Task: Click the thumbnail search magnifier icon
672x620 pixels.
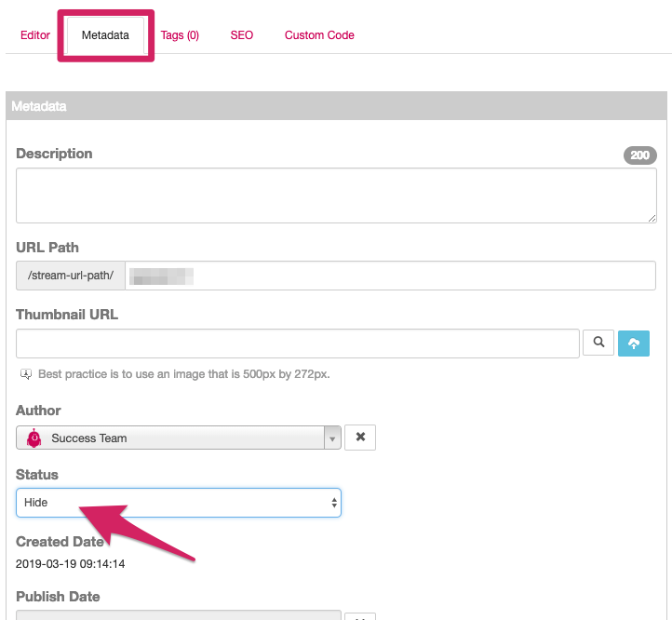Action: coord(598,343)
